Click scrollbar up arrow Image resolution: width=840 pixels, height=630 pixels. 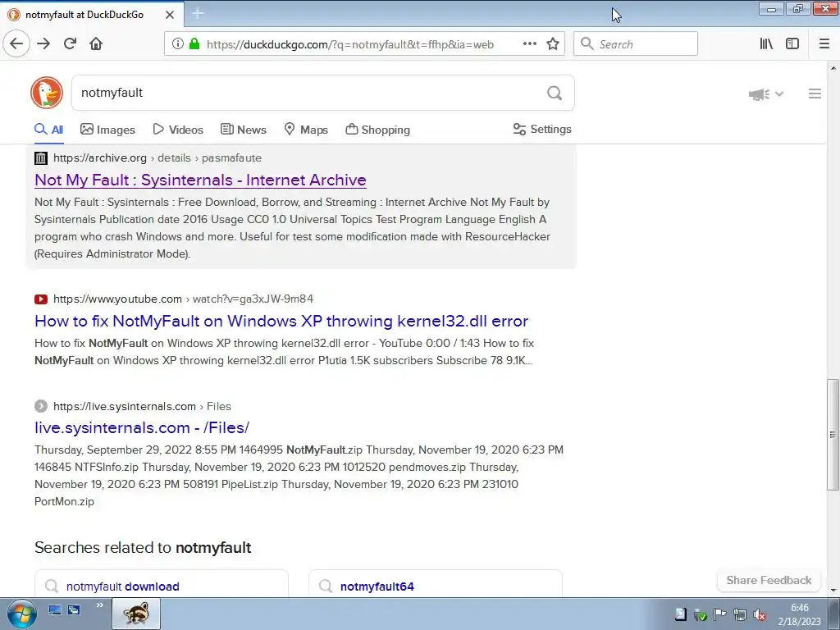click(x=833, y=68)
